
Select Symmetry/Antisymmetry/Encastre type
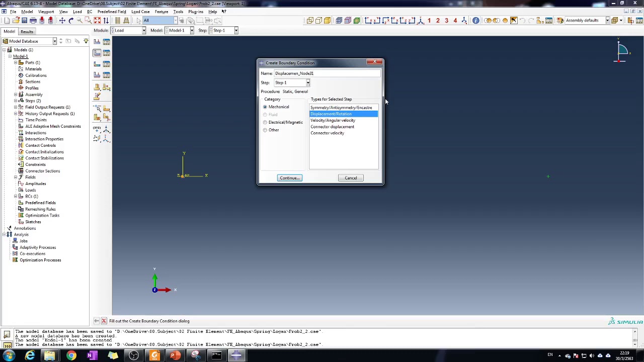click(x=344, y=108)
